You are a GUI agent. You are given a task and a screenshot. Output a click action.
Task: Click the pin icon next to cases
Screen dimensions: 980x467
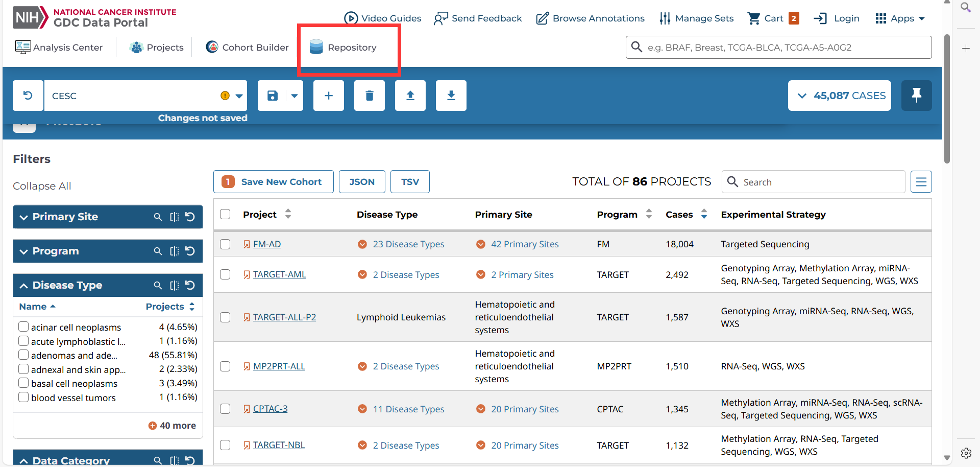tap(917, 96)
